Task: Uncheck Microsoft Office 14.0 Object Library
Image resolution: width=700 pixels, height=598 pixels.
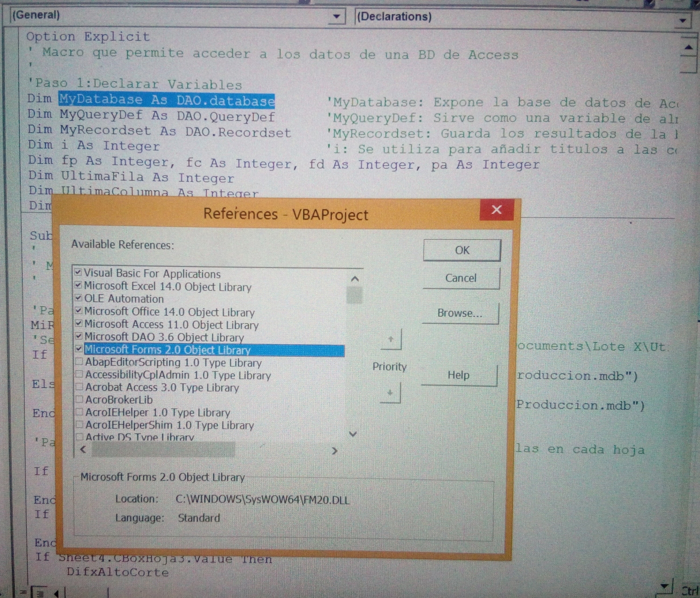Action: click(x=78, y=310)
